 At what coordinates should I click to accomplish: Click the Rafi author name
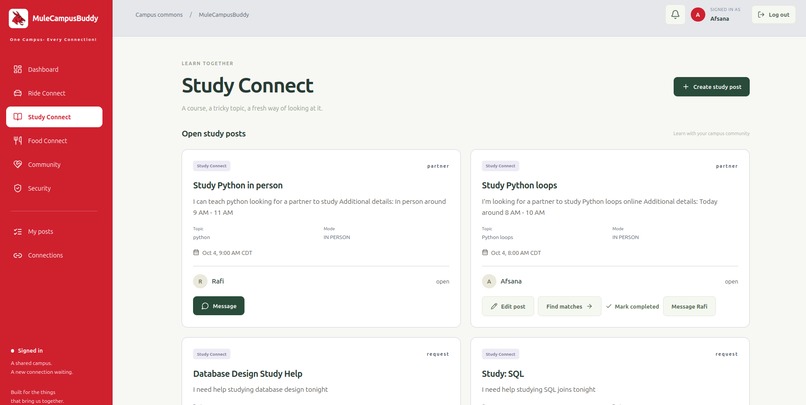point(218,281)
